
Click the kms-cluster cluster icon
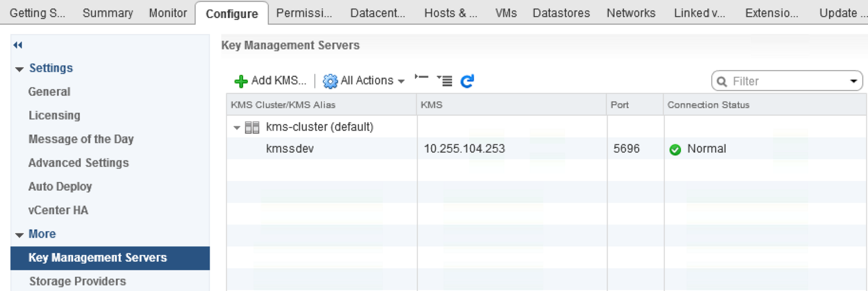252,128
